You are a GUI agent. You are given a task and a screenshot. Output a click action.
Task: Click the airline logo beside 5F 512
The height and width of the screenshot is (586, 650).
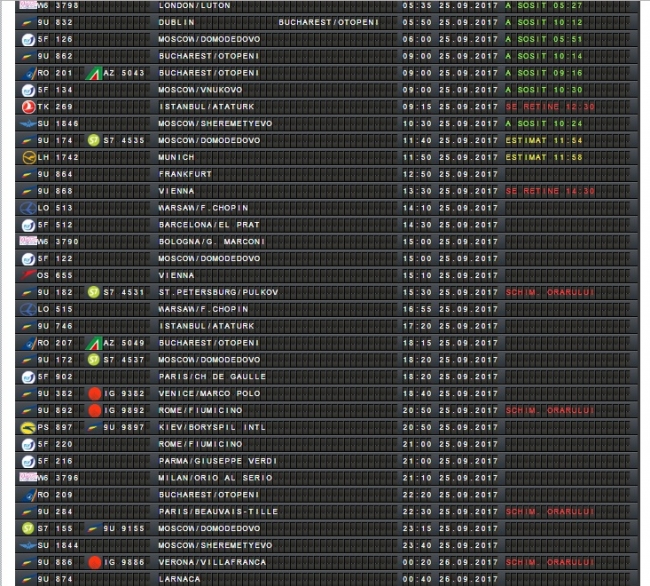(x=28, y=225)
